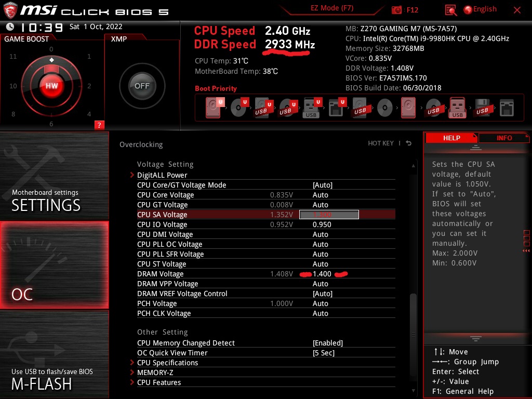Viewport: 532px width, 399px height.
Task: Select the legacy CD/DVD boot icon without USB tag
Action: point(385,108)
